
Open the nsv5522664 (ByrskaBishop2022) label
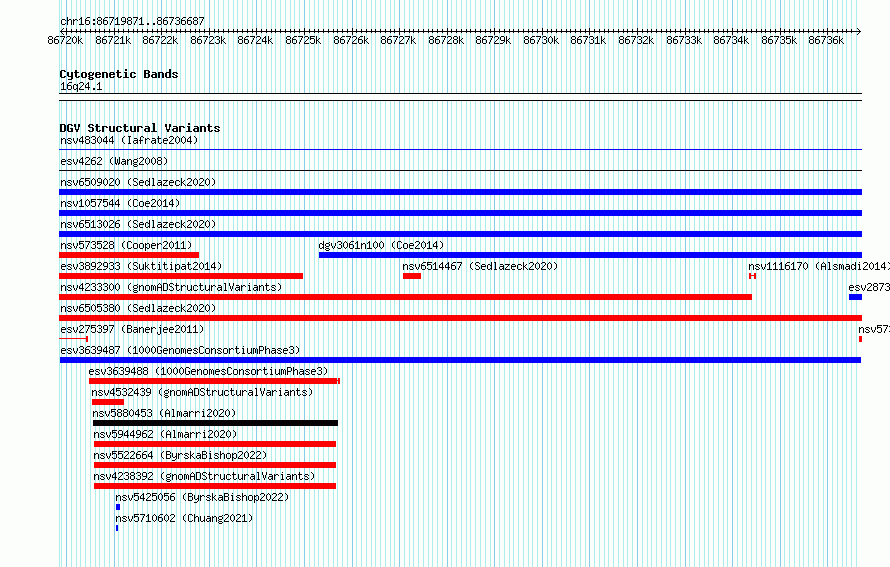[x=180, y=455]
